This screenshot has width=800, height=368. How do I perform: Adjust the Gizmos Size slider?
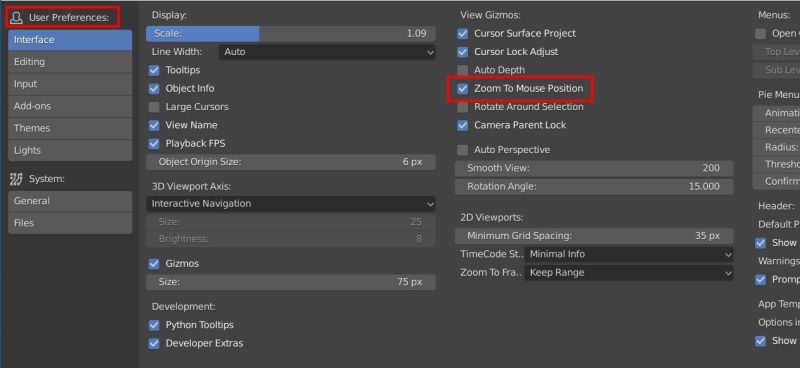[291, 282]
